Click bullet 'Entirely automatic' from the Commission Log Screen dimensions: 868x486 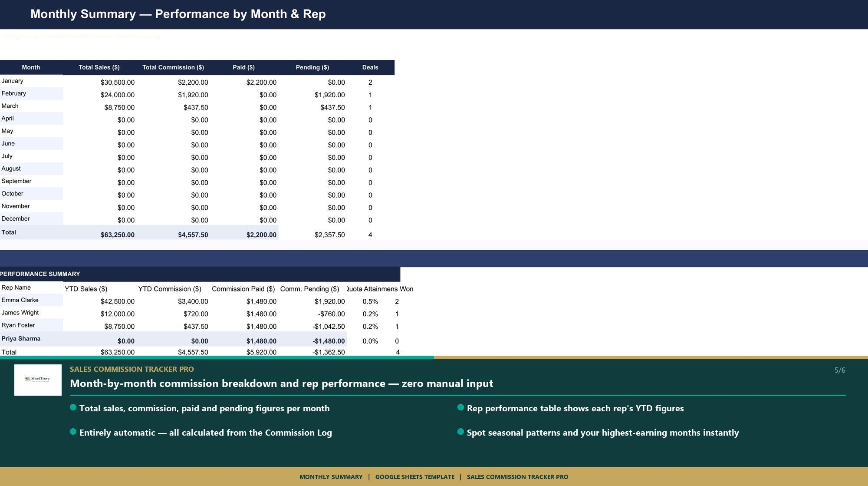(x=206, y=433)
